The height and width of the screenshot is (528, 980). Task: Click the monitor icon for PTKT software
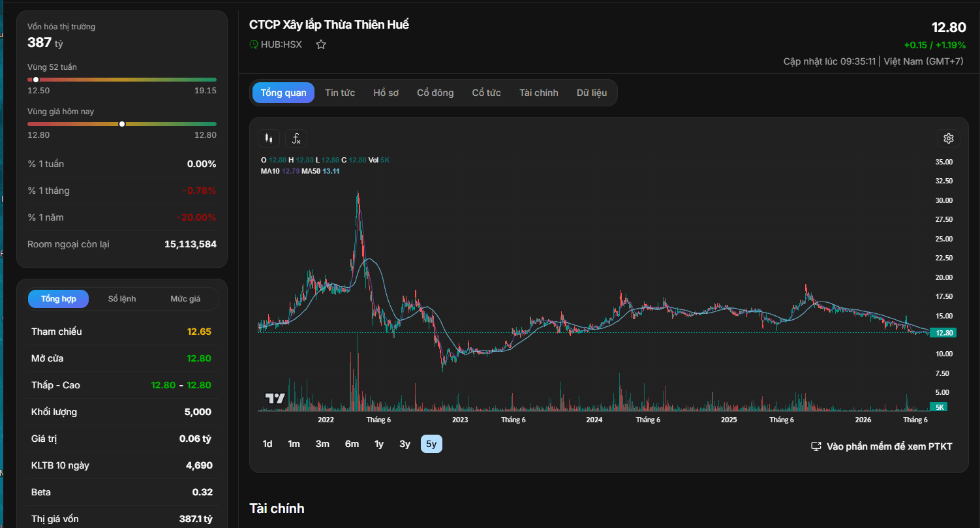click(x=816, y=446)
